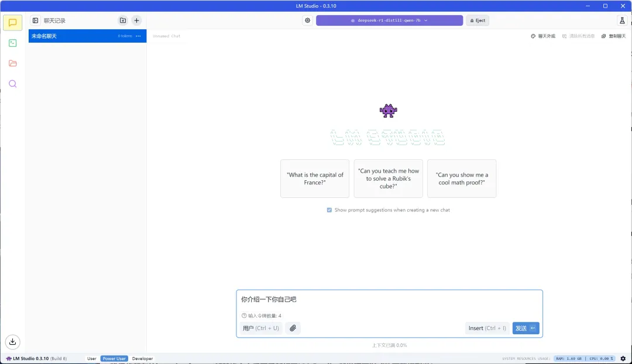Viewport: 632px width, 364px height.
Task: Open app settings gear in status bar
Action: point(623,358)
